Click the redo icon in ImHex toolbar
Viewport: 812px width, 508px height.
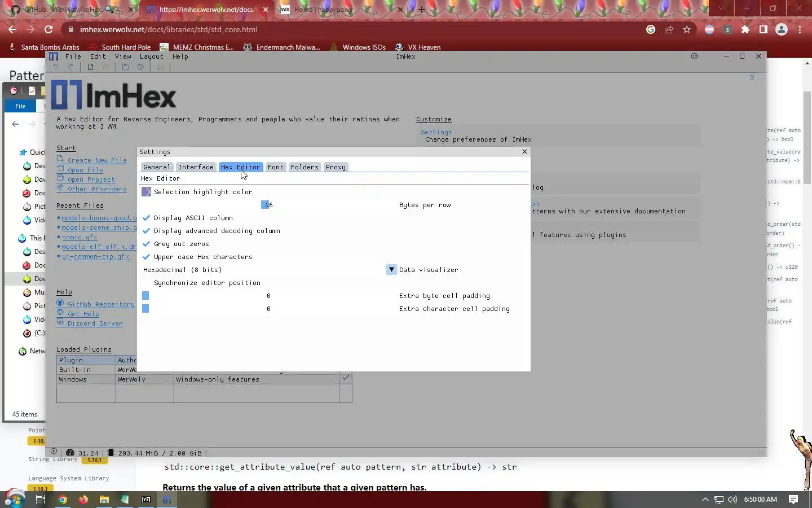coord(70,67)
